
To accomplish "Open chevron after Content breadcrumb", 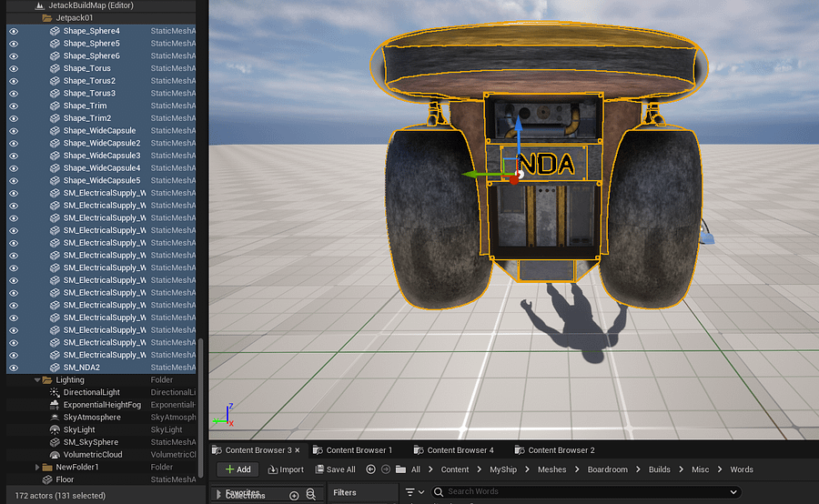I will (x=479, y=469).
